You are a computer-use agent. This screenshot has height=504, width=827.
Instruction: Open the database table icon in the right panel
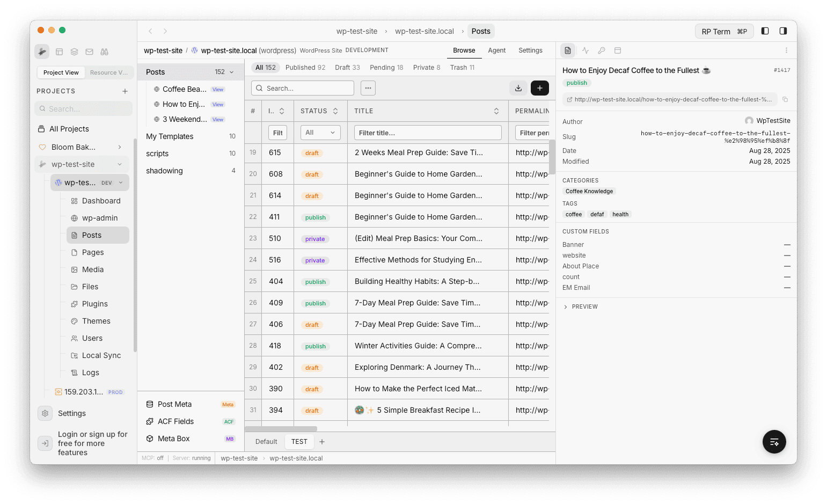tap(618, 50)
